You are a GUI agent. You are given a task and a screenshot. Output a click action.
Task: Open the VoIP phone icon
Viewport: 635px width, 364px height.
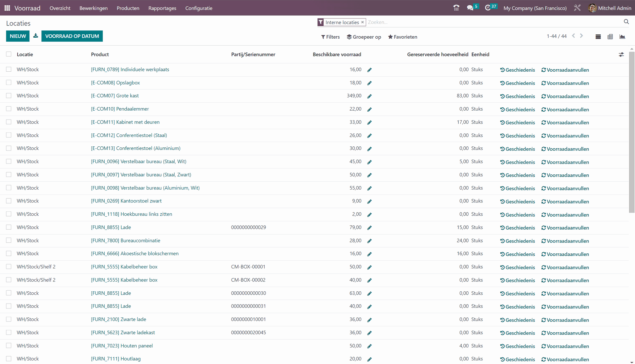(x=456, y=8)
